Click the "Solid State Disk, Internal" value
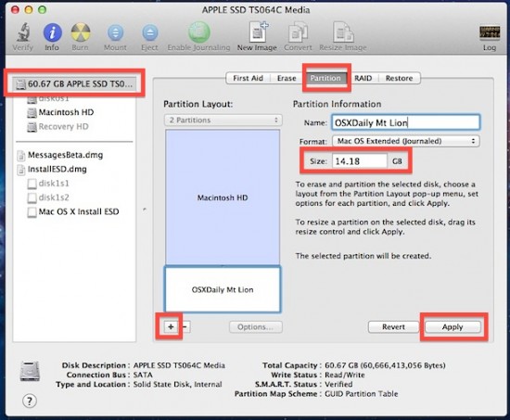The width and height of the screenshot is (510, 420). (x=178, y=385)
